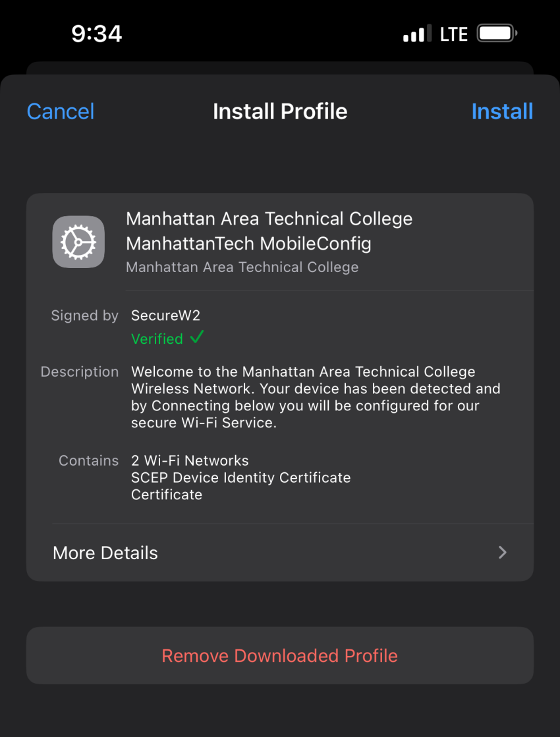Tap the profile settings gear icon
The height and width of the screenshot is (737, 560).
(78, 242)
